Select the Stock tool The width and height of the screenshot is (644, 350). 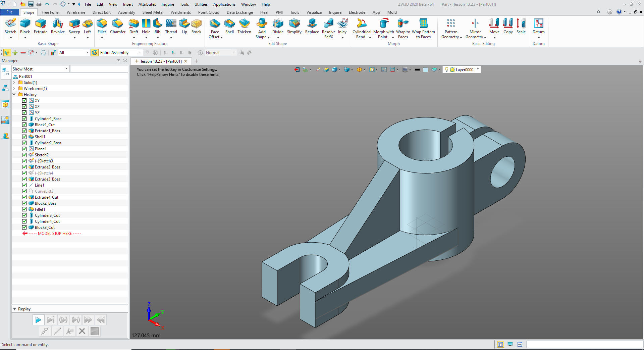tap(197, 26)
